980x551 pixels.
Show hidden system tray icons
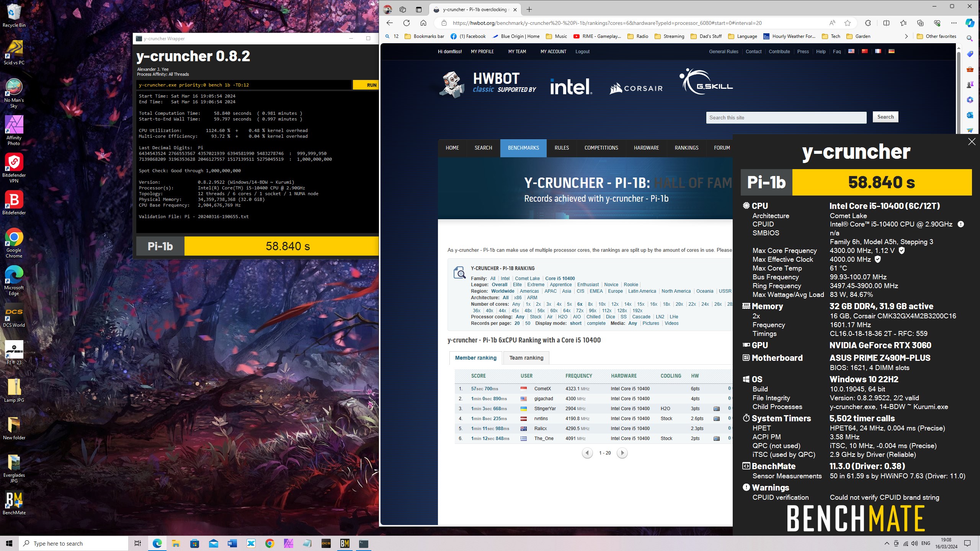click(x=887, y=543)
